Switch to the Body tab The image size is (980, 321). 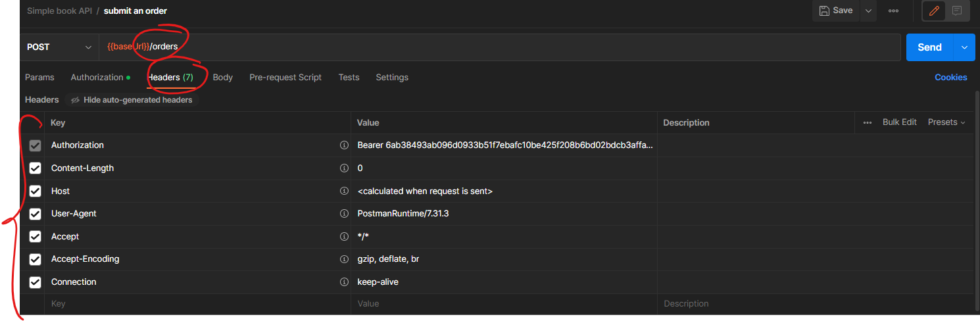[223, 78]
